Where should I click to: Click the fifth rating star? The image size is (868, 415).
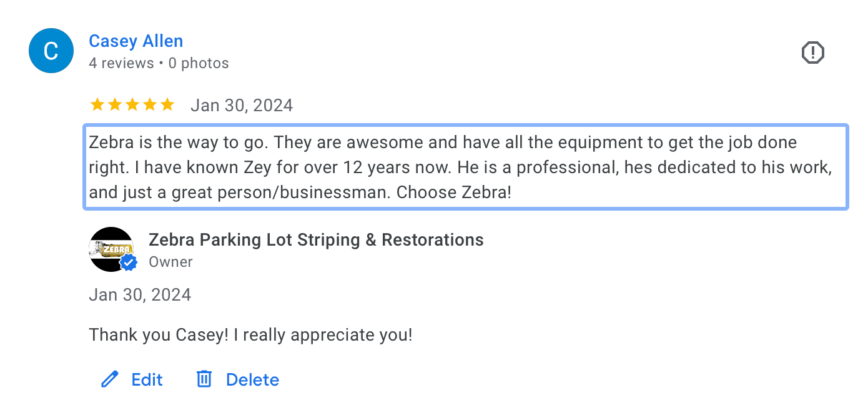click(x=167, y=104)
